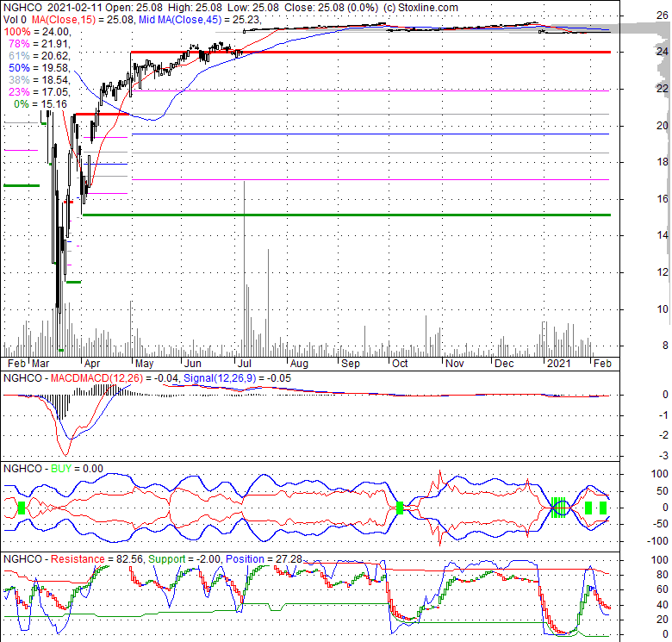Click the price axis label 8
672x642 pixels.
665,346
